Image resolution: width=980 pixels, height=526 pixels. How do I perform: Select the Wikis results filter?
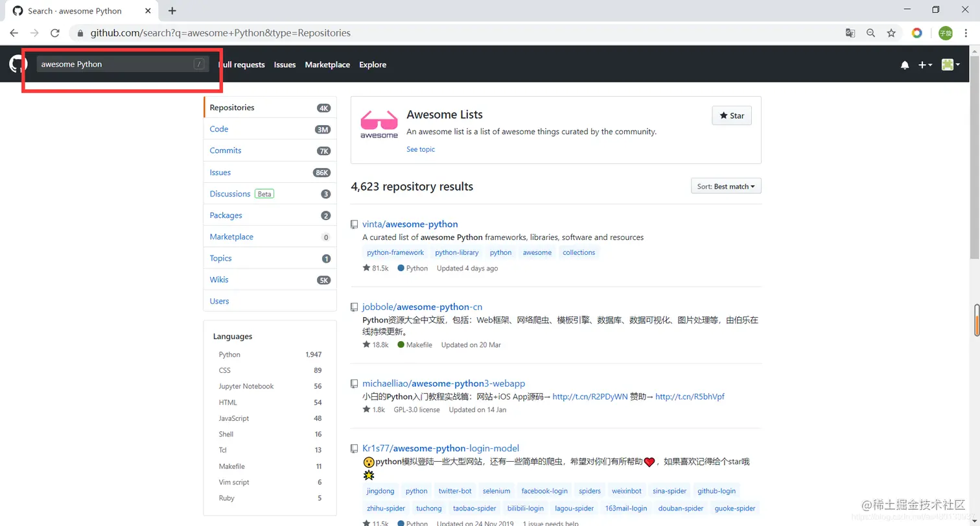click(270, 280)
